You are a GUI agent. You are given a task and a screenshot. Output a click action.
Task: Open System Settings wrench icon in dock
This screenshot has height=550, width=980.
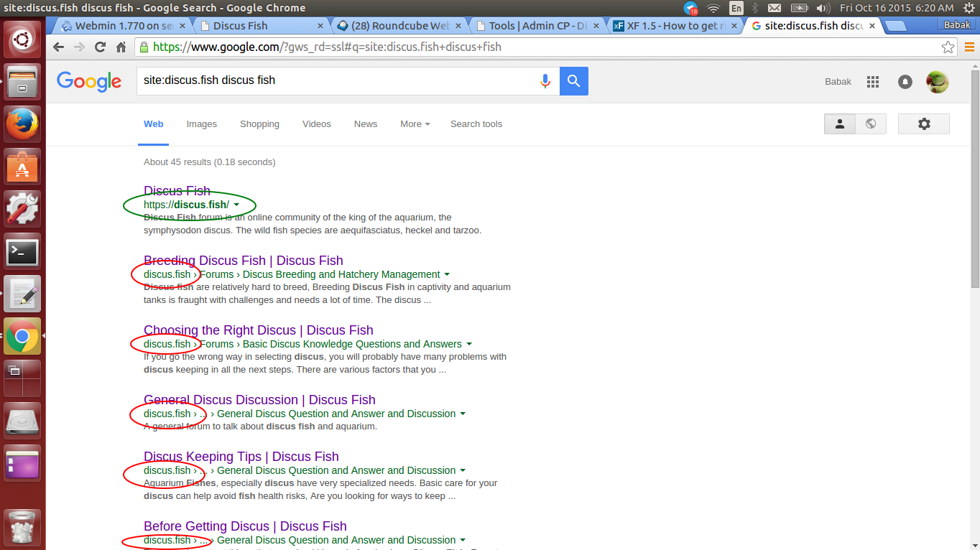coord(22,209)
